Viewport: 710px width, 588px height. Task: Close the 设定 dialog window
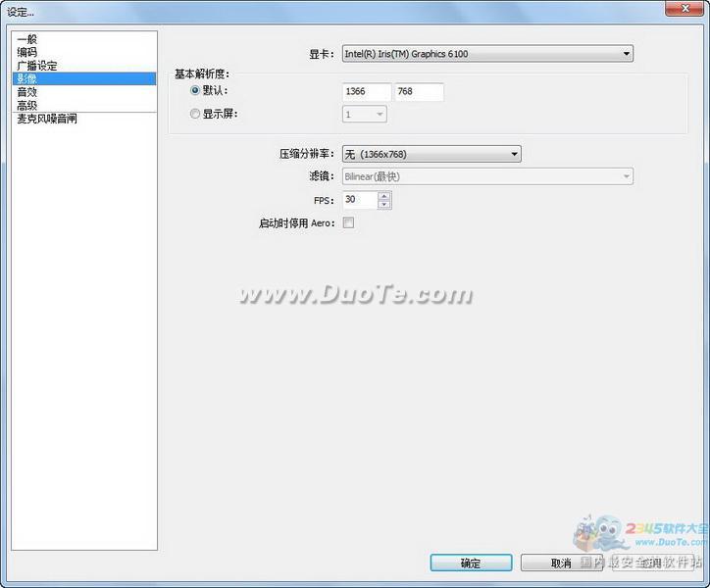pos(685,8)
